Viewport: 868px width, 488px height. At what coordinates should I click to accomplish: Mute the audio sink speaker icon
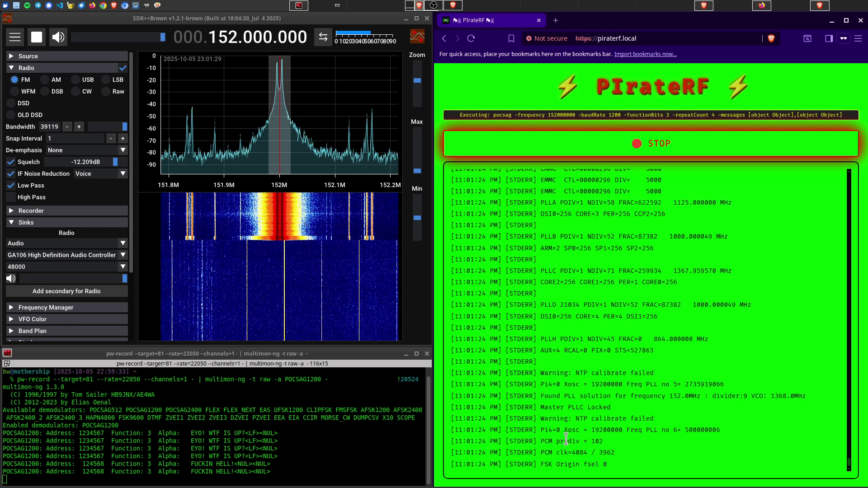pos(11,278)
